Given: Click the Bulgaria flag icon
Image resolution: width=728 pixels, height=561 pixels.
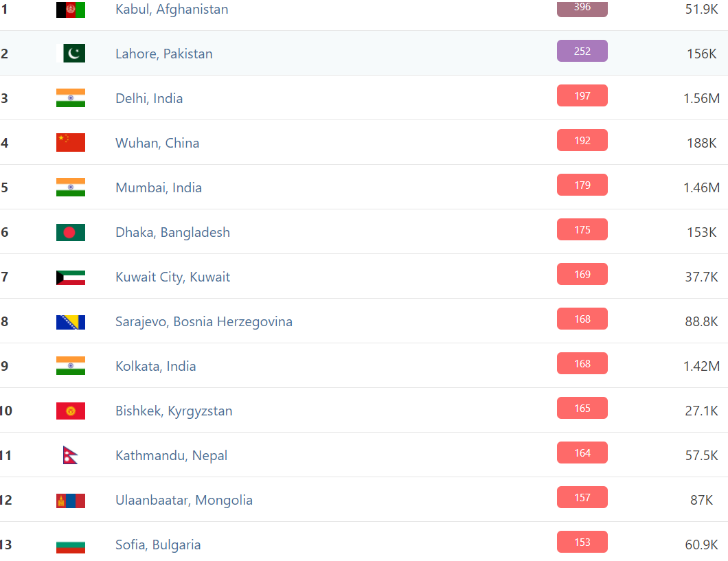Looking at the screenshot, I should tap(71, 547).
